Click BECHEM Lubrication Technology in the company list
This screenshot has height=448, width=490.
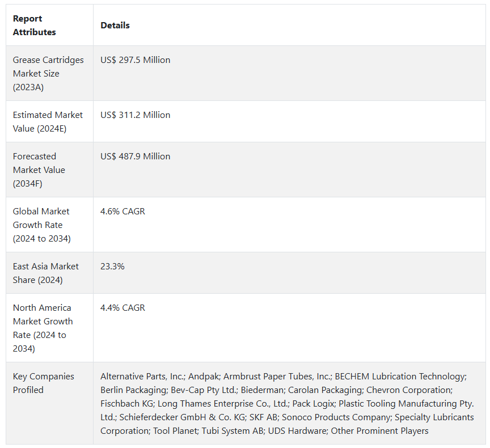[400, 377]
